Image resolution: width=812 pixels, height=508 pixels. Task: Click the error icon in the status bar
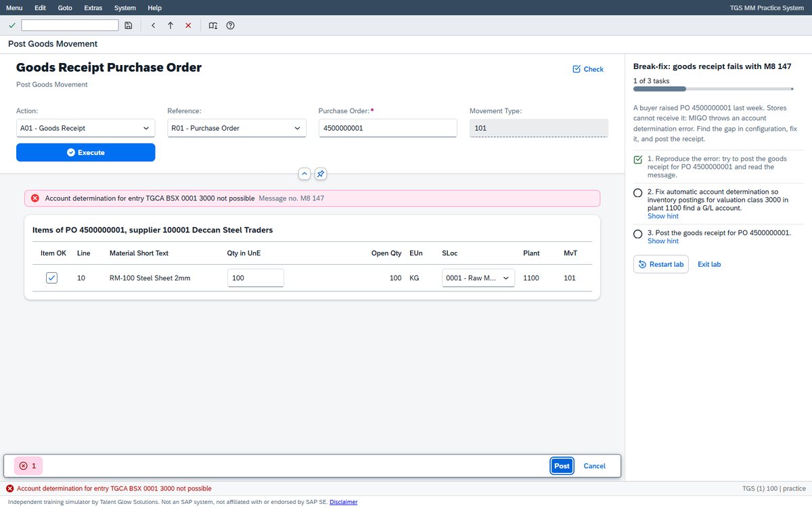point(9,488)
